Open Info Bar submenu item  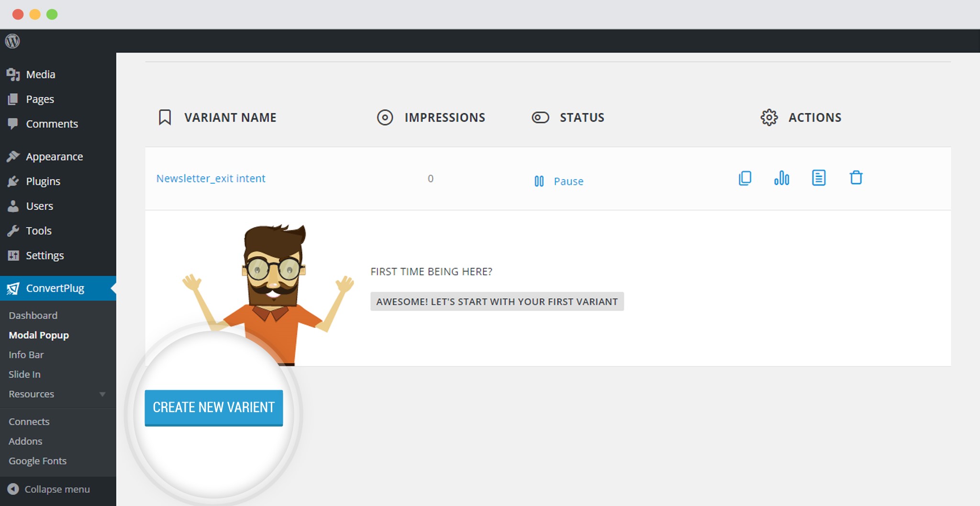click(26, 355)
